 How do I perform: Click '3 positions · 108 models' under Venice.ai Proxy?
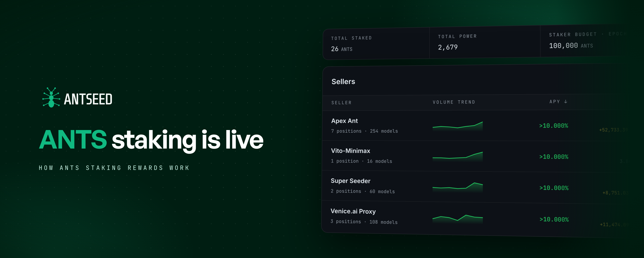click(364, 222)
